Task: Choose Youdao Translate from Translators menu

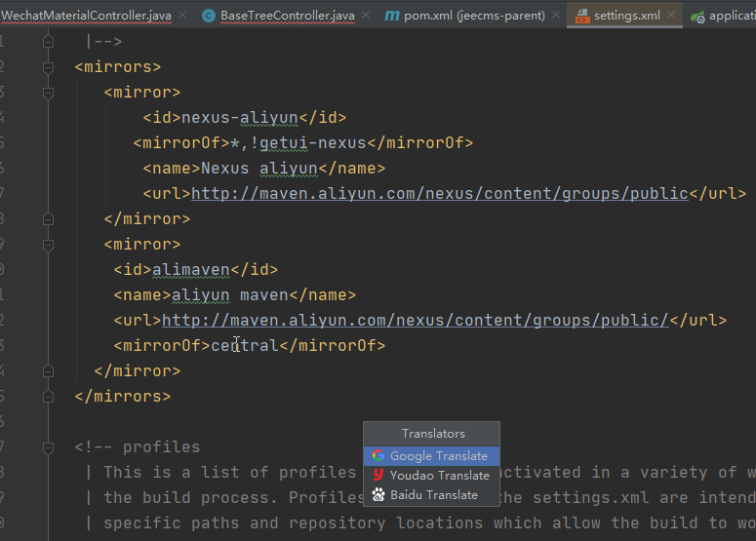Action: pos(439,476)
